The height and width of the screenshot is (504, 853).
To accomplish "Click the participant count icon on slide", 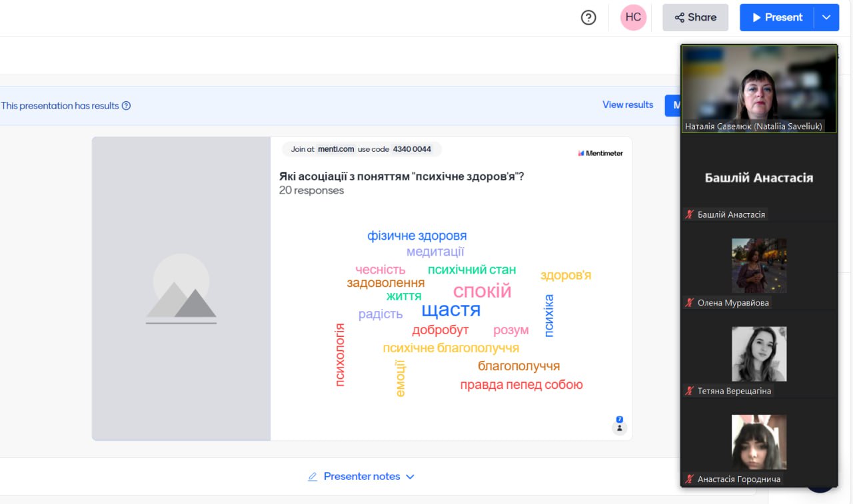I will (x=619, y=425).
